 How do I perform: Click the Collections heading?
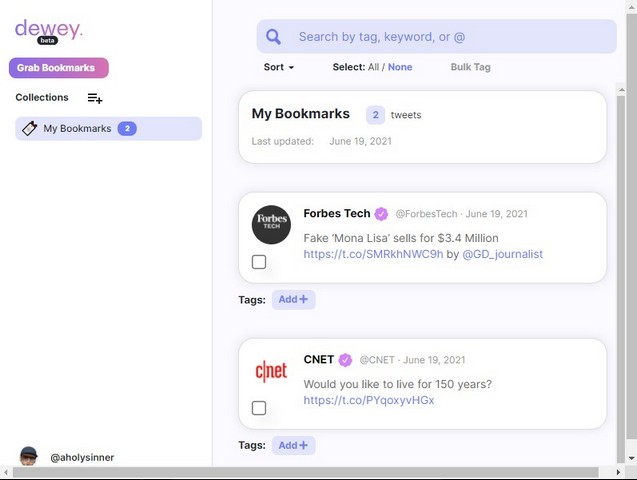[x=42, y=97]
